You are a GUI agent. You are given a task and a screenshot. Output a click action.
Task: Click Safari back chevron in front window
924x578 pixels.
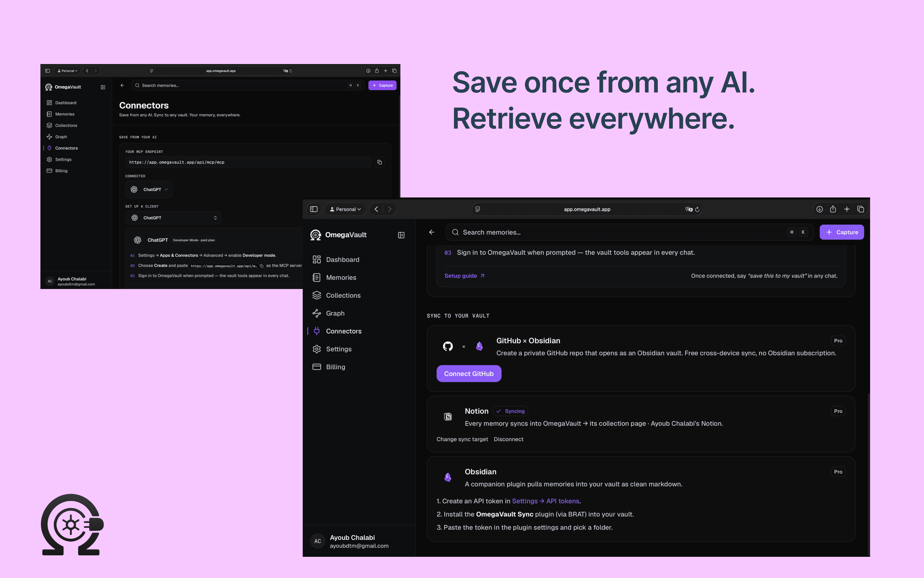point(377,209)
